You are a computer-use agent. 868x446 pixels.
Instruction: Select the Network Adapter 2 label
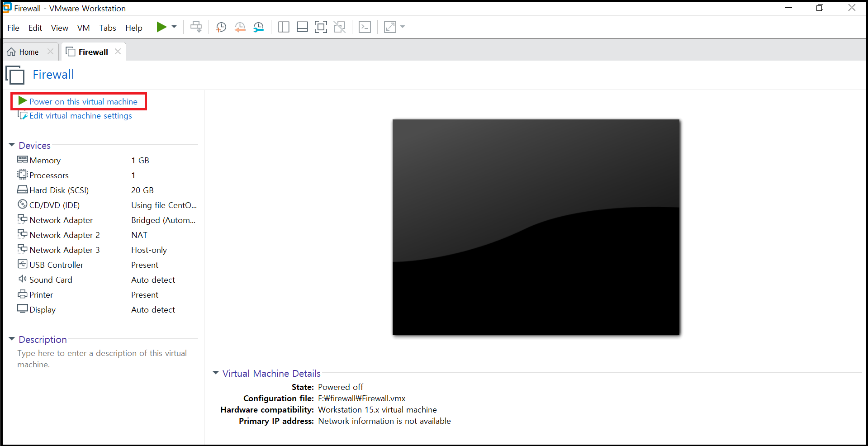coord(65,235)
